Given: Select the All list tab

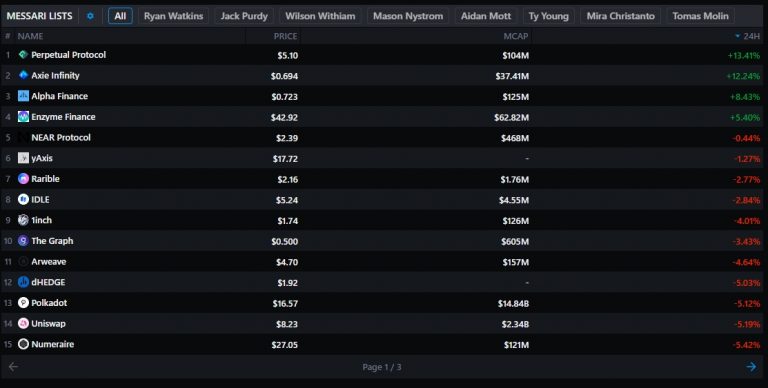Looking at the screenshot, I should [x=120, y=16].
